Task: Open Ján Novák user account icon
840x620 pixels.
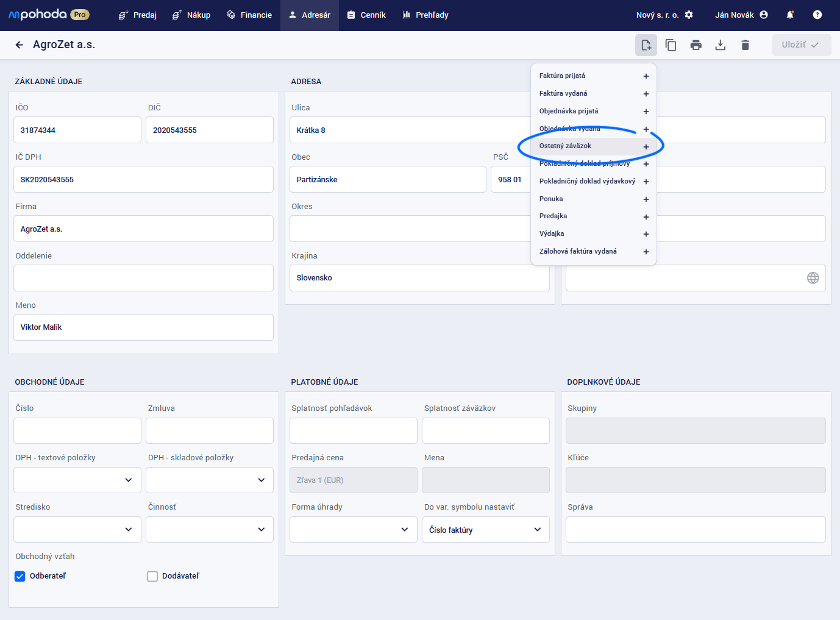Action: click(764, 15)
